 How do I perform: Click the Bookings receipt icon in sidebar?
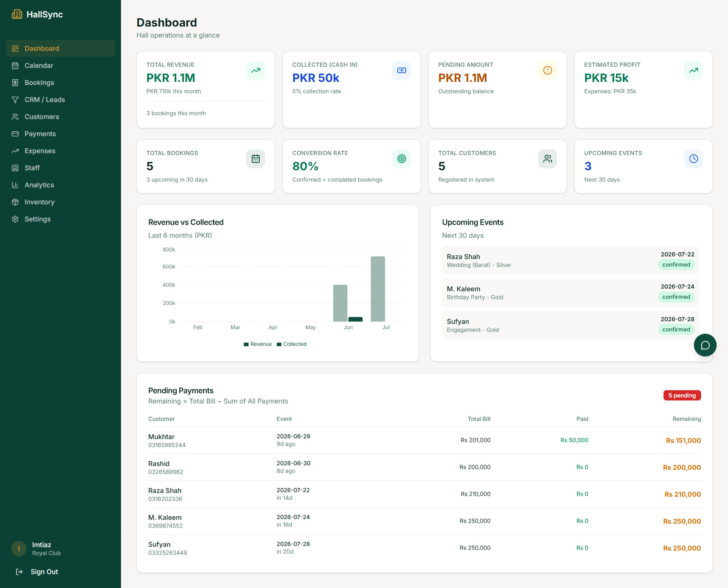point(15,83)
